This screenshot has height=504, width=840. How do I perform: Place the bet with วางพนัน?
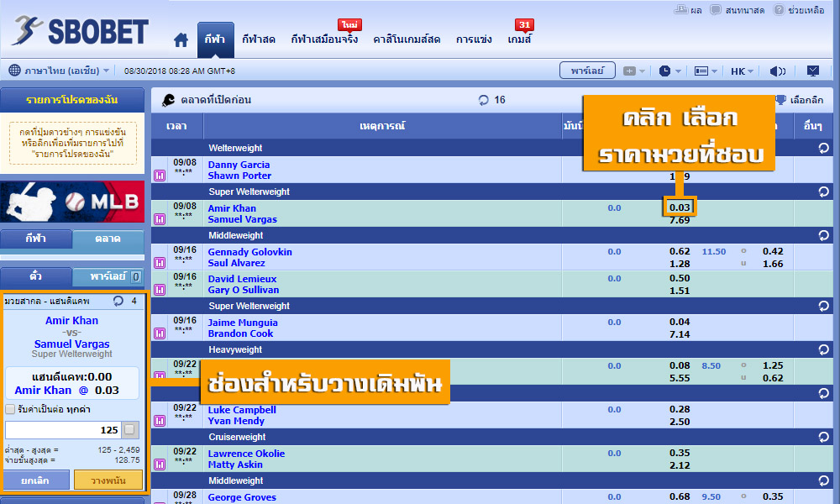(x=108, y=480)
